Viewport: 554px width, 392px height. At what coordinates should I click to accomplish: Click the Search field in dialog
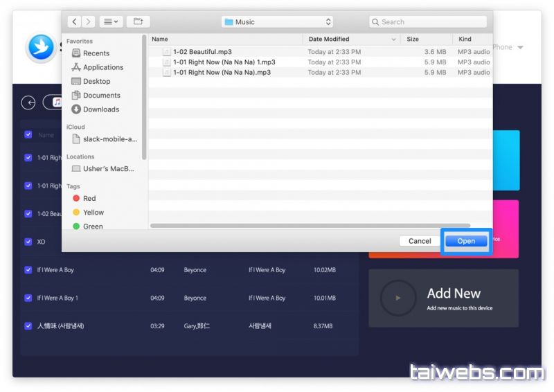point(427,22)
